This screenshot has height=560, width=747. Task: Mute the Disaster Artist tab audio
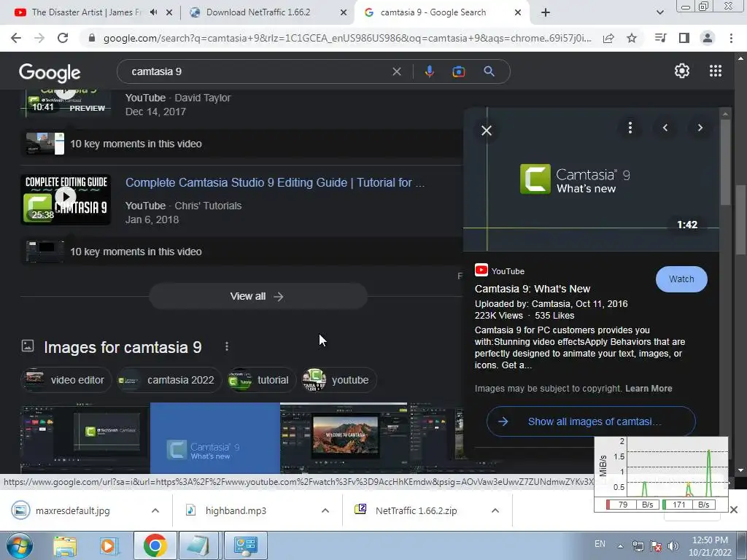point(153,12)
